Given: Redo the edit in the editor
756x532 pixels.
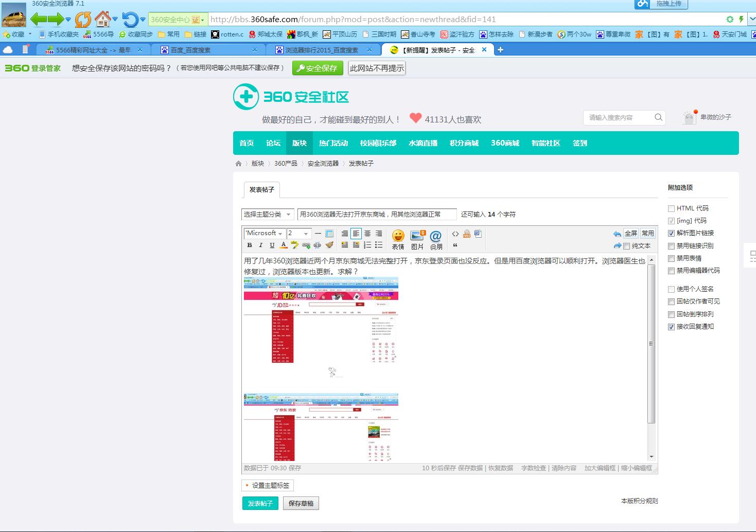Looking at the screenshot, I should click(617, 246).
